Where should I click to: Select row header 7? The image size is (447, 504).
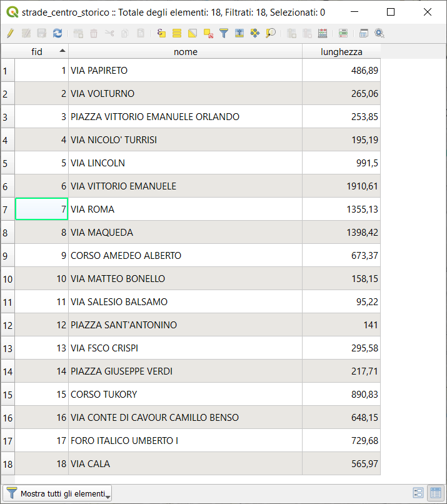coord(8,209)
